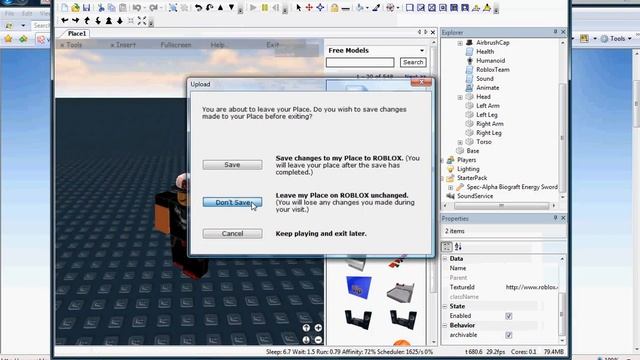Screen dimensions: 640x360
Task: Click the yellow padlock Lock tool
Action: point(334,7)
